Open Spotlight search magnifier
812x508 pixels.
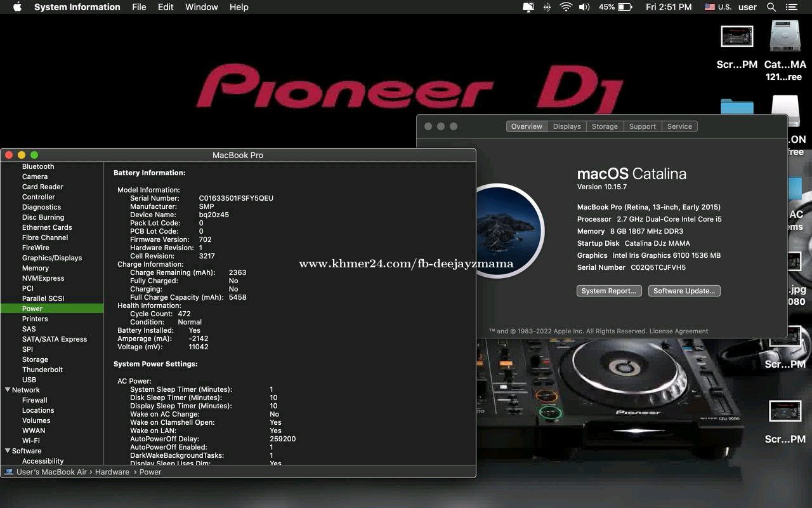tap(771, 7)
